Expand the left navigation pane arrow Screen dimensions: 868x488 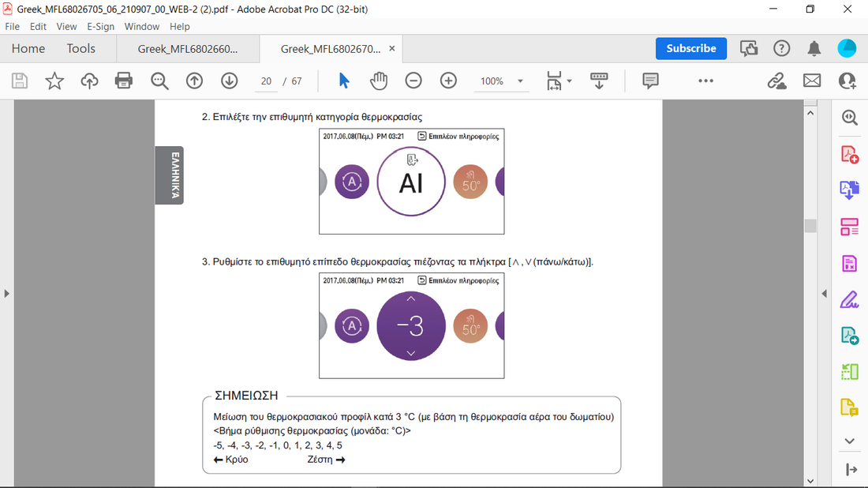pyautogui.click(x=7, y=294)
